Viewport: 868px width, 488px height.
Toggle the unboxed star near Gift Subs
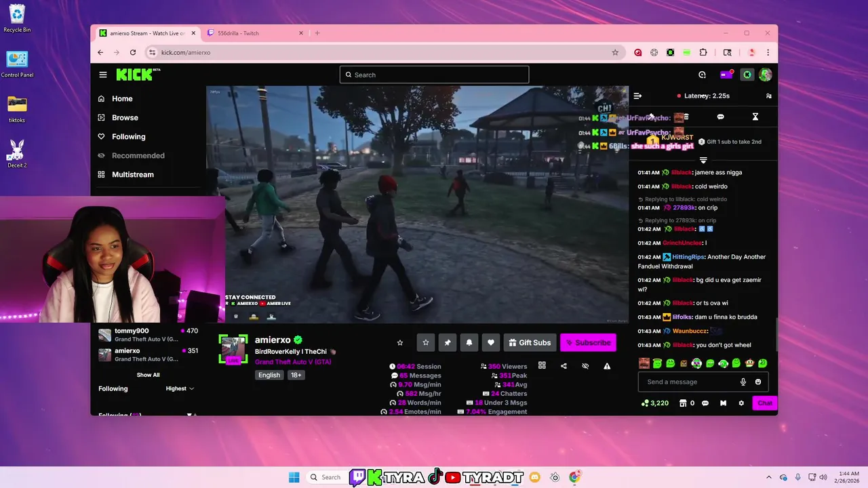[400, 342]
